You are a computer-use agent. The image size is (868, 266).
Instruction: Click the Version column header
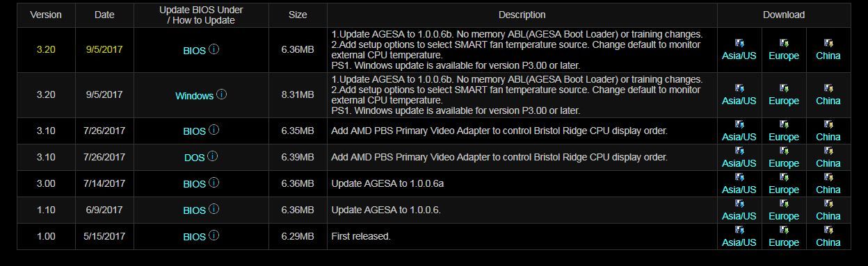pyautogui.click(x=46, y=15)
